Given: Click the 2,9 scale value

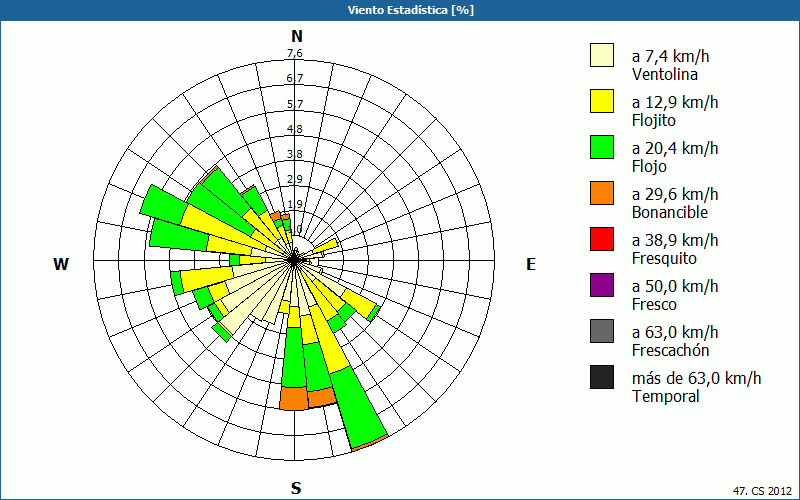Looking at the screenshot, I should (x=295, y=179).
